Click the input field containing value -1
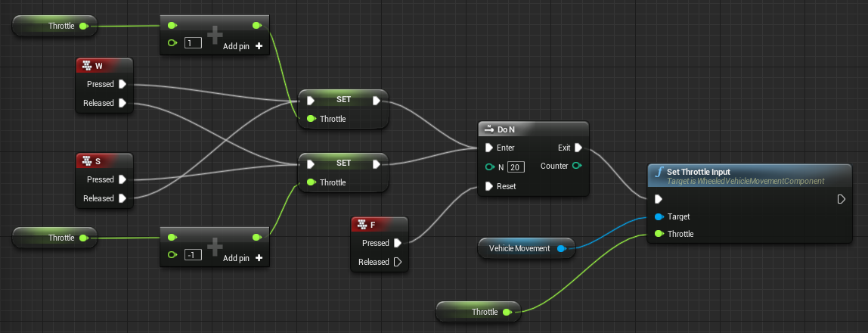The image size is (868, 333). point(193,255)
